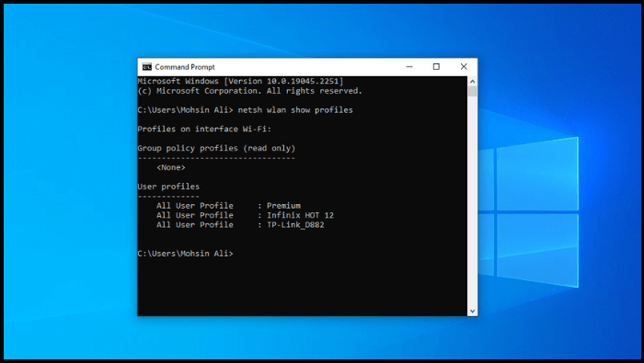The image size is (644, 363).
Task: Click the Infinix HOT 12 profile name
Action: tap(300, 215)
